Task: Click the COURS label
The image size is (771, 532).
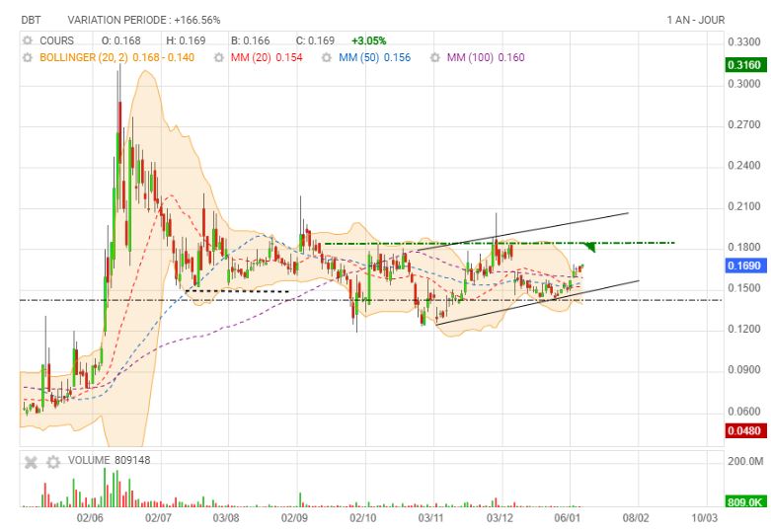Action: 56,40
